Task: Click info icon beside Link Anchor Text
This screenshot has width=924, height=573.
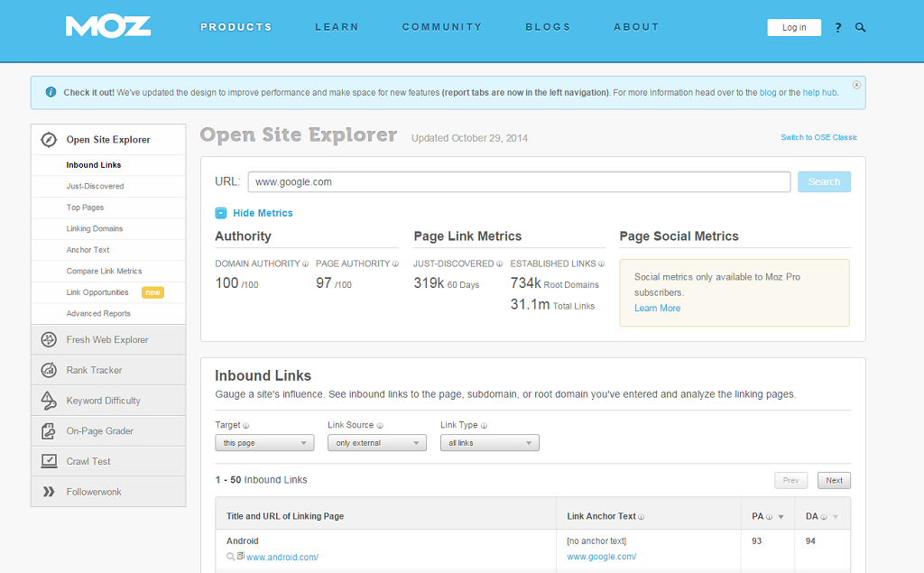Action: coord(642,517)
